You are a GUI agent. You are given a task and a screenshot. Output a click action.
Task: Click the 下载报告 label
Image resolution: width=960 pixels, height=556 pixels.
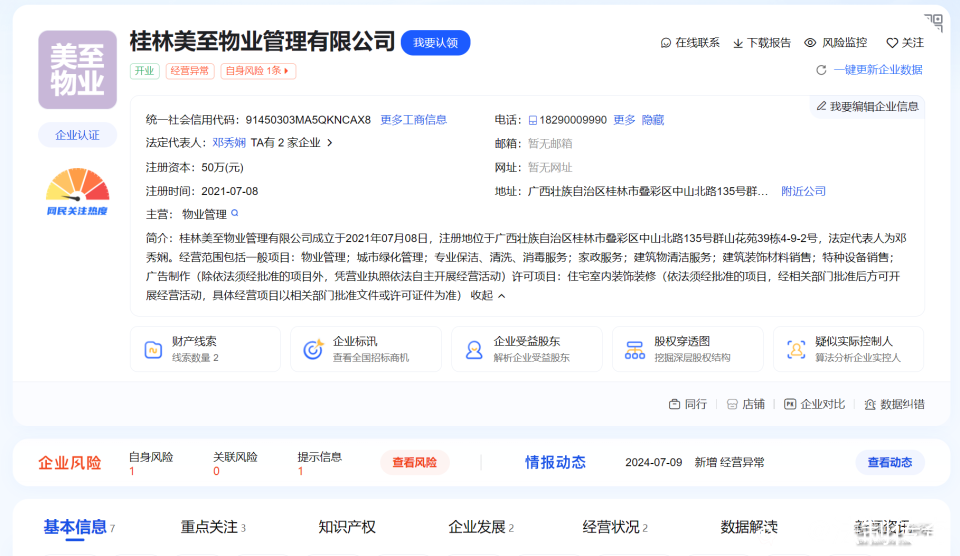click(x=769, y=43)
